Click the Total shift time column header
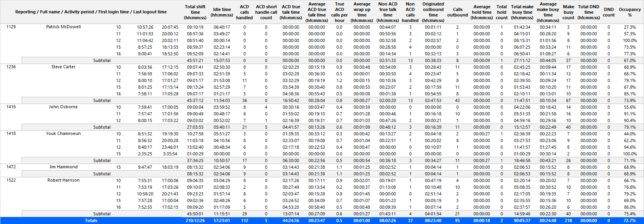The height and width of the screenshot is (224, 644). [x=195, y=12]
